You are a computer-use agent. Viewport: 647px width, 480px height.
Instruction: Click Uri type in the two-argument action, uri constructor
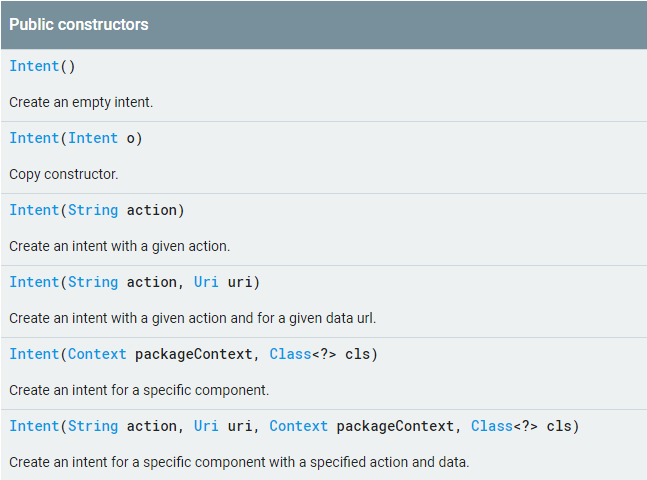(x=206, y=282)
